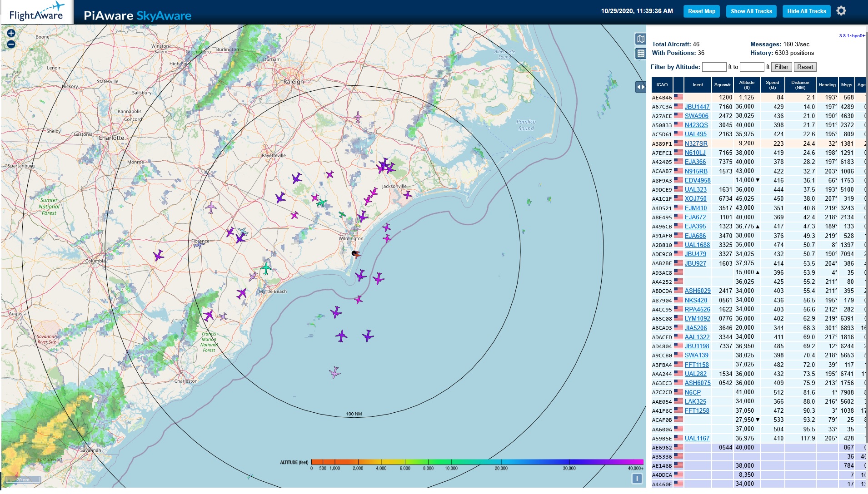Sort table by ICAO column

coord(662,85)
